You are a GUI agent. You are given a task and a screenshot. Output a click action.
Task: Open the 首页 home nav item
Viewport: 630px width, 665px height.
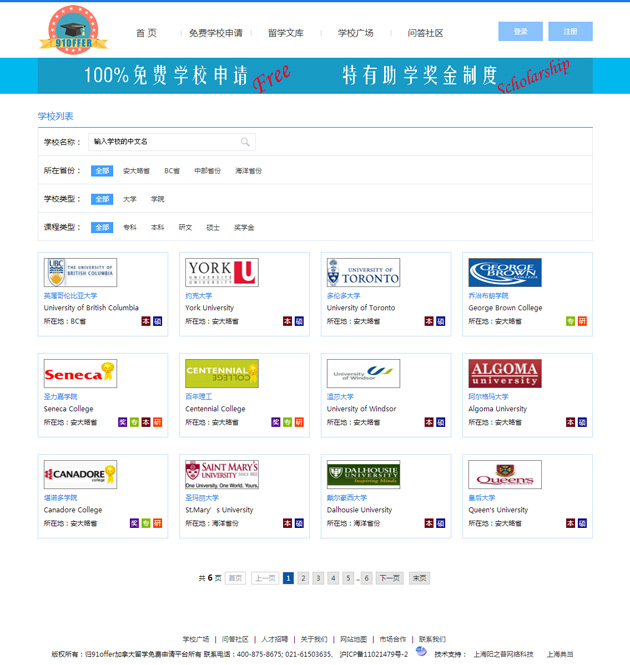coord(146,33)
